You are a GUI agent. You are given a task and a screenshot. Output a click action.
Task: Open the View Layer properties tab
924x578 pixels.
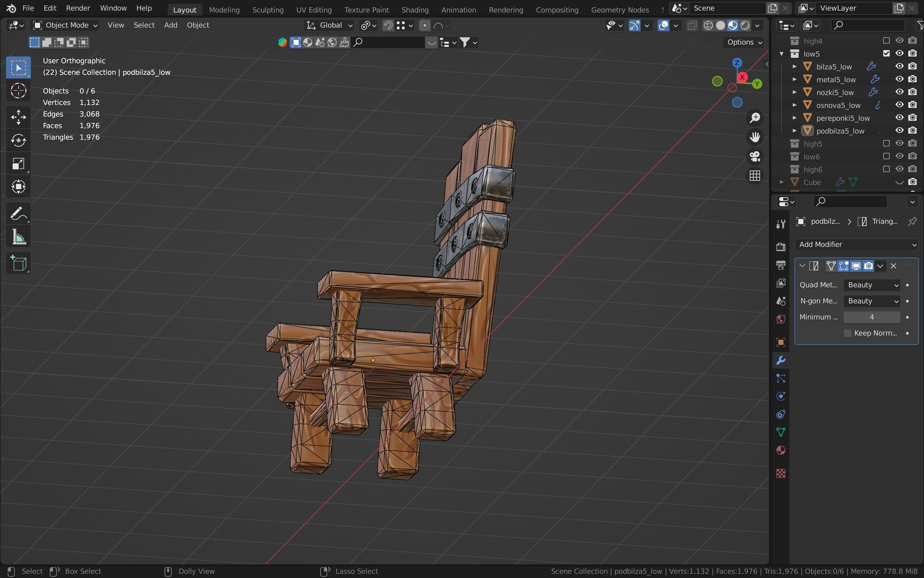tap(781, 283)
